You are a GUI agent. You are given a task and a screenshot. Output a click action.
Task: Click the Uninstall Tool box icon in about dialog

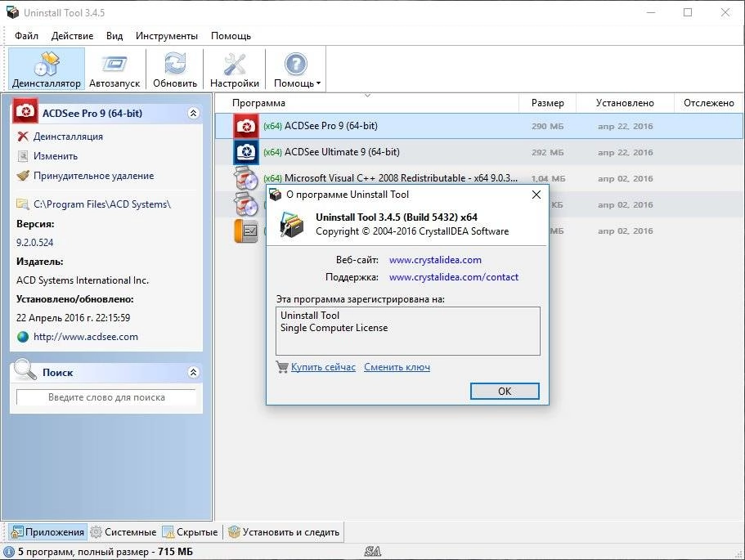coord(291,224)
